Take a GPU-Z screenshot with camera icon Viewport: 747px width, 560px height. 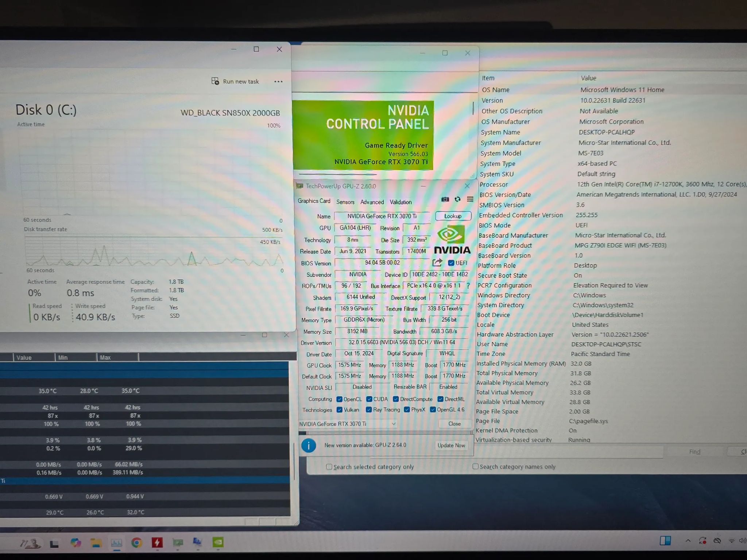tap(445, 199)
